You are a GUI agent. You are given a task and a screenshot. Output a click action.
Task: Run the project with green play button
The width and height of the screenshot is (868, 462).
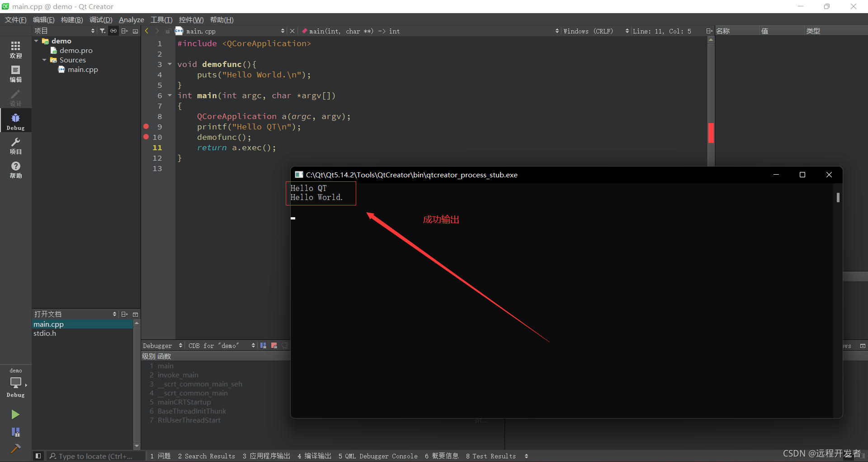pyautogui.click(x=15, y=414)
